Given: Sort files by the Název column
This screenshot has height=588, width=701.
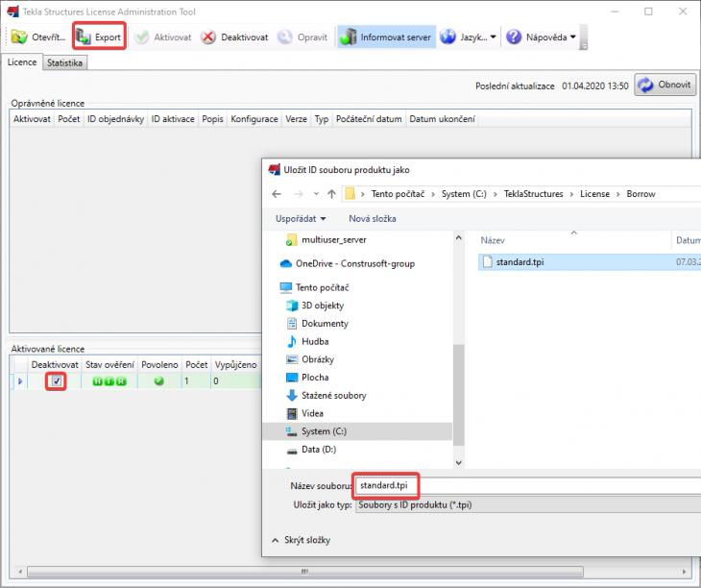Looking at the screenshot, I should tap(493, 240).
